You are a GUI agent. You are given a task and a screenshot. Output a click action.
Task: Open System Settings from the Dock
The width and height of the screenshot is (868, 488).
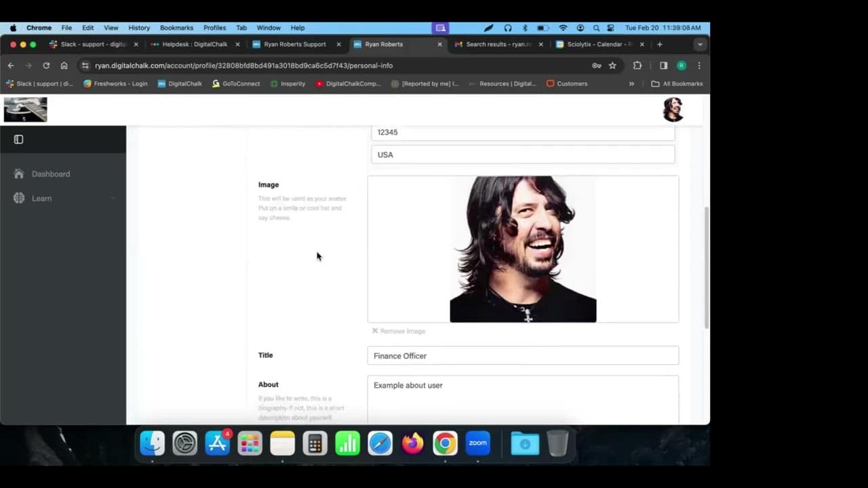point(184,444)
